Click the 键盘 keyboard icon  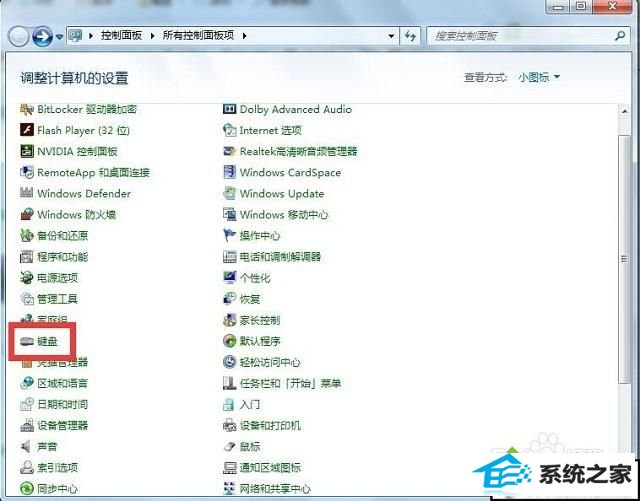(x=27, y=341)
